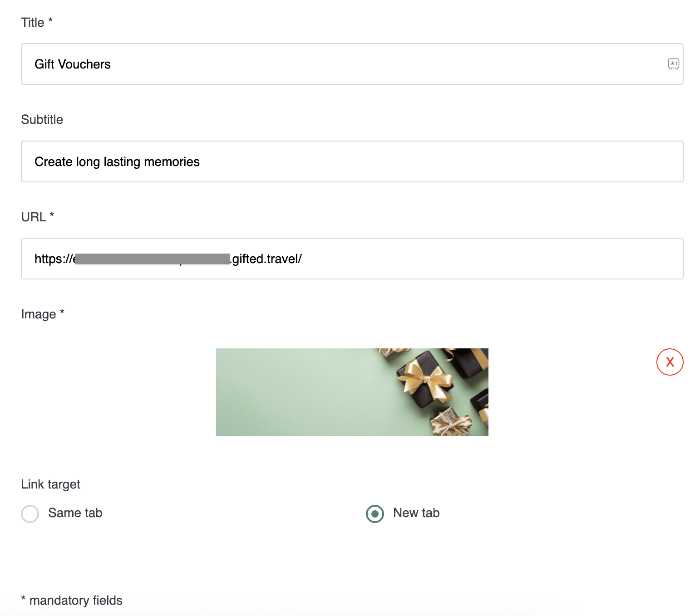700x616 pixels.
Task: Select the New tab radio button
Action: tap(375, 514)
